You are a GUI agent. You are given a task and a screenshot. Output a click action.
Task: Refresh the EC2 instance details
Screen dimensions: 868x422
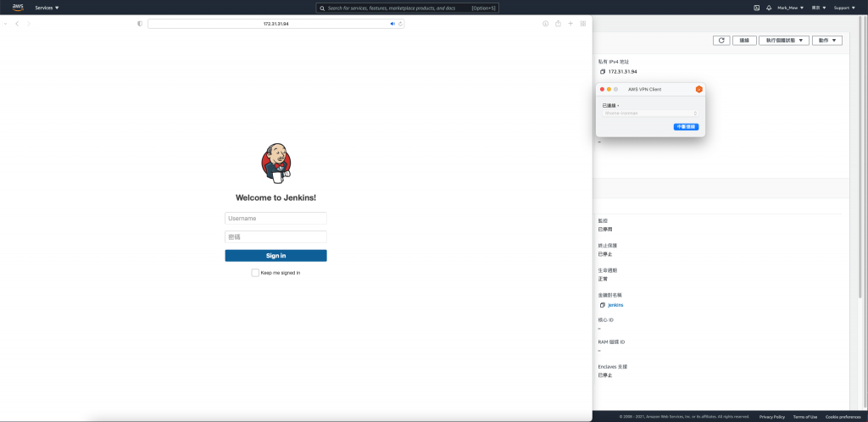coord(721,41)
